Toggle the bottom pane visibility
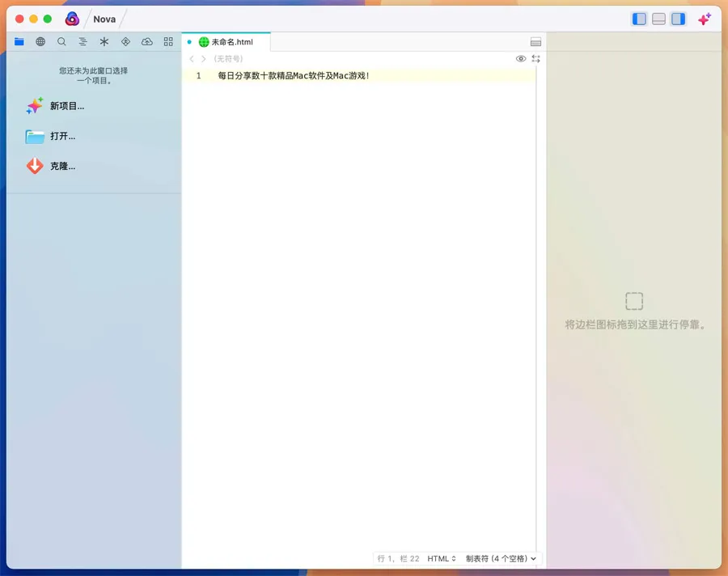 658,19
